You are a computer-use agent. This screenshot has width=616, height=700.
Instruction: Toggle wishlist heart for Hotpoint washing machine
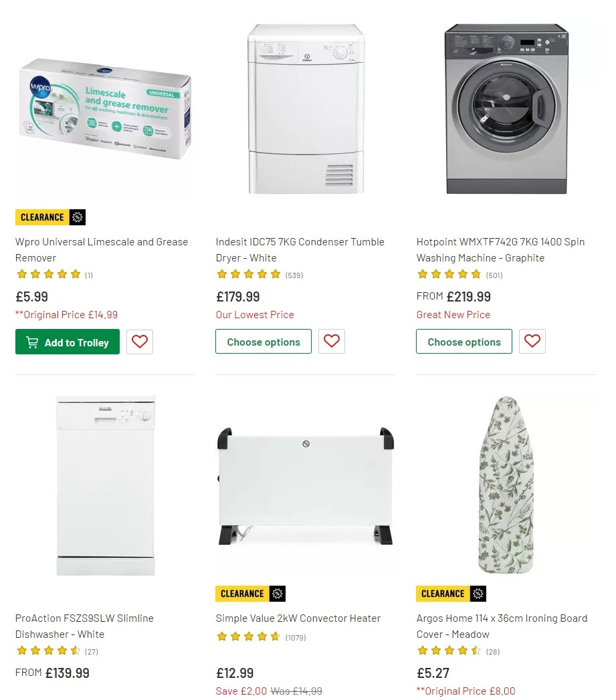pyautogui.click(x=532, y=341)
